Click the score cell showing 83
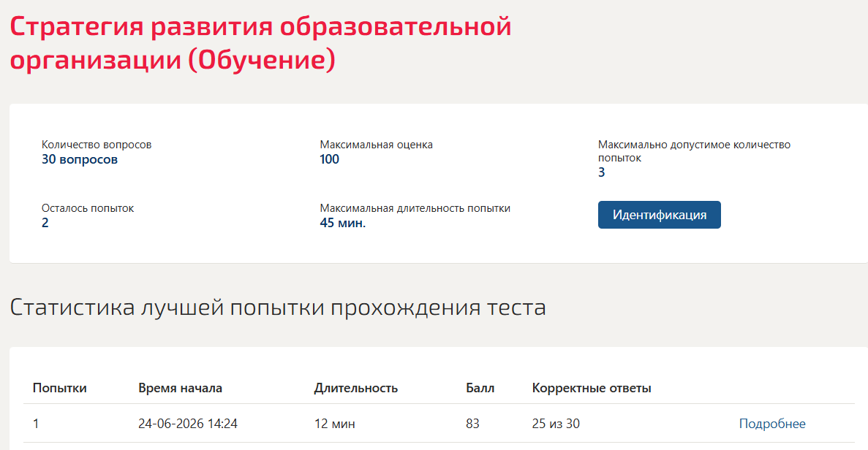This screenshot has width=868, height=450. pyautogui.click(x=472, y=424)
